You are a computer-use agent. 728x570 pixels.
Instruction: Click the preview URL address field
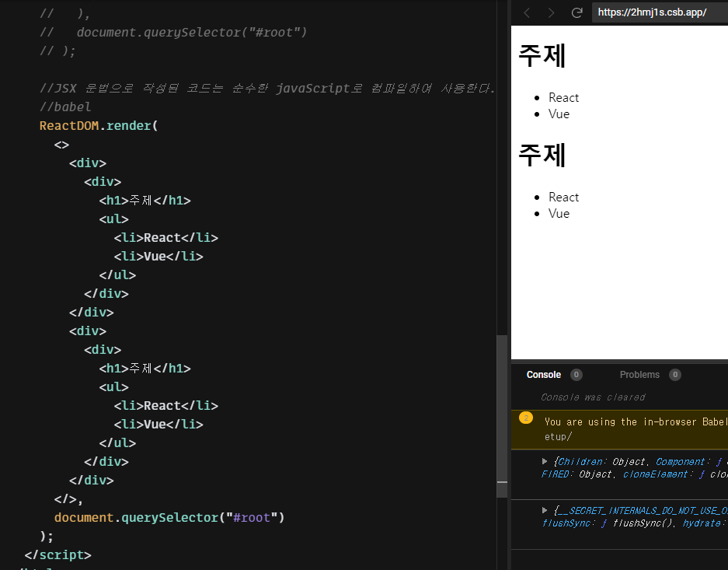pyautogui.click(x=660, y=12)
